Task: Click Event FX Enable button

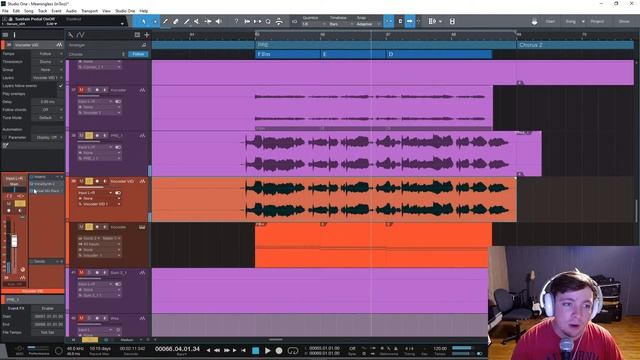Action: point(48,309)
